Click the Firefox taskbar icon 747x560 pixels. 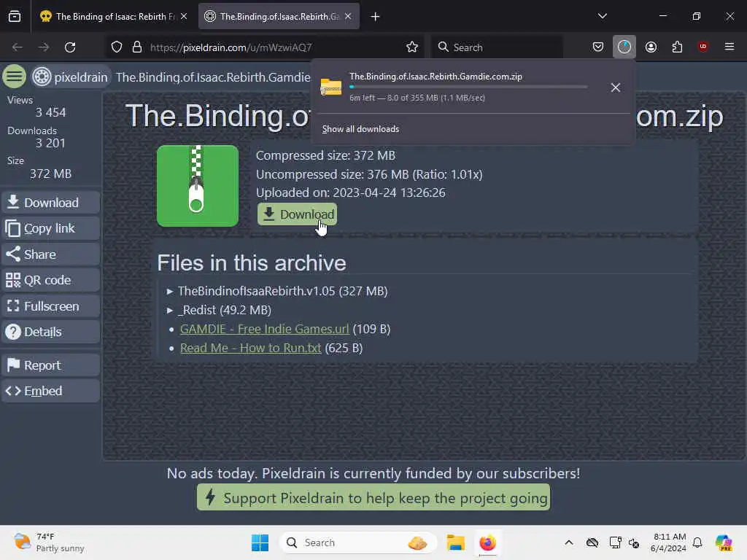coord(487,542)
